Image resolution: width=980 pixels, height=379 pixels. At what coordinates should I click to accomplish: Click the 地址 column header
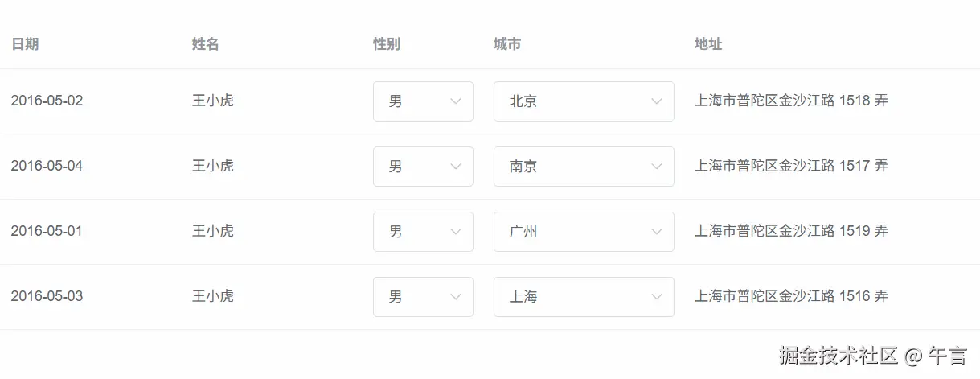pos(708,44)
